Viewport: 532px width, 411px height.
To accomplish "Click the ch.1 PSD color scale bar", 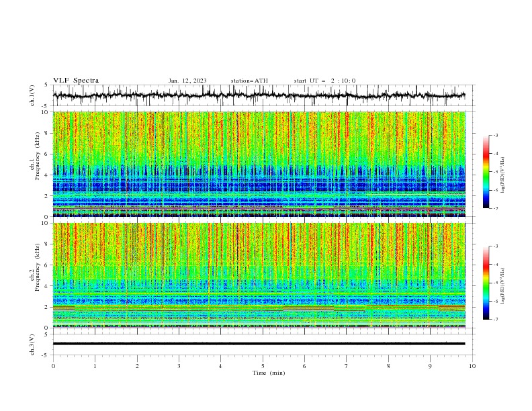I will click(486, 172).
